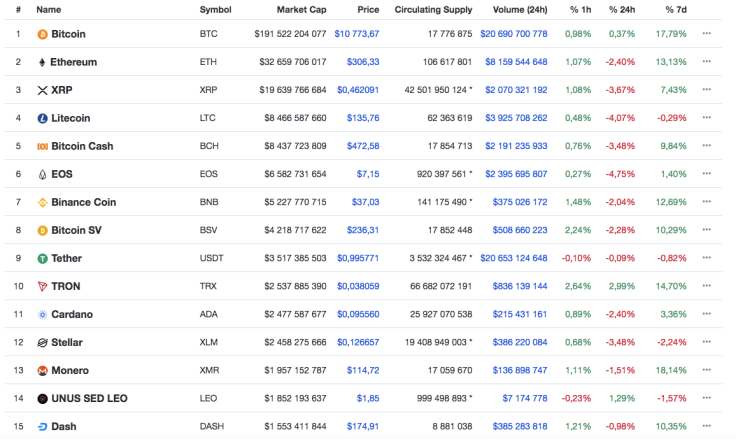Open the more options menu for Litecoin

click(706, 117)
